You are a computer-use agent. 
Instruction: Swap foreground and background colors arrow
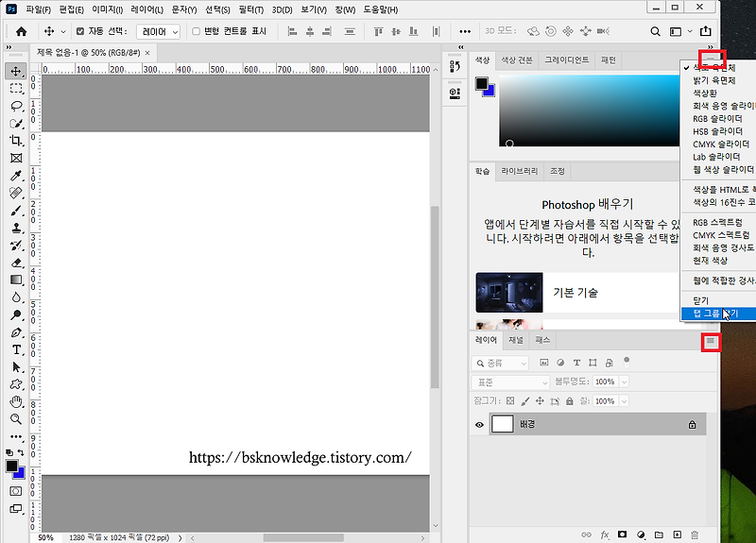tap(20, 452)
